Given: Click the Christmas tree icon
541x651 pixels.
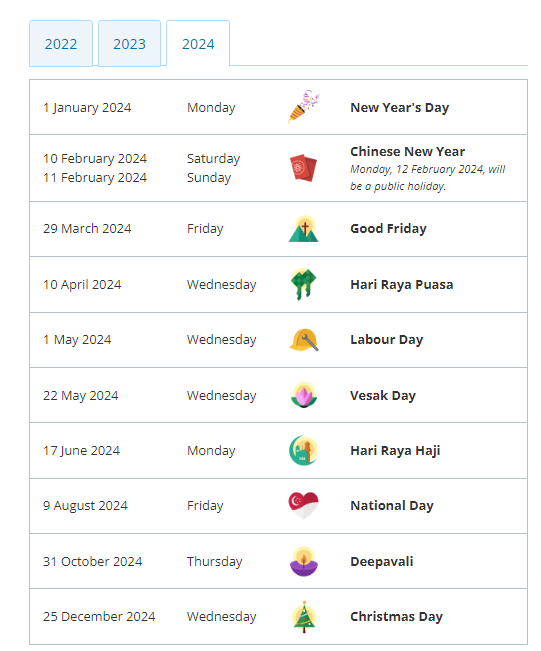Looking at the screenshot, I should click(304, 617).
